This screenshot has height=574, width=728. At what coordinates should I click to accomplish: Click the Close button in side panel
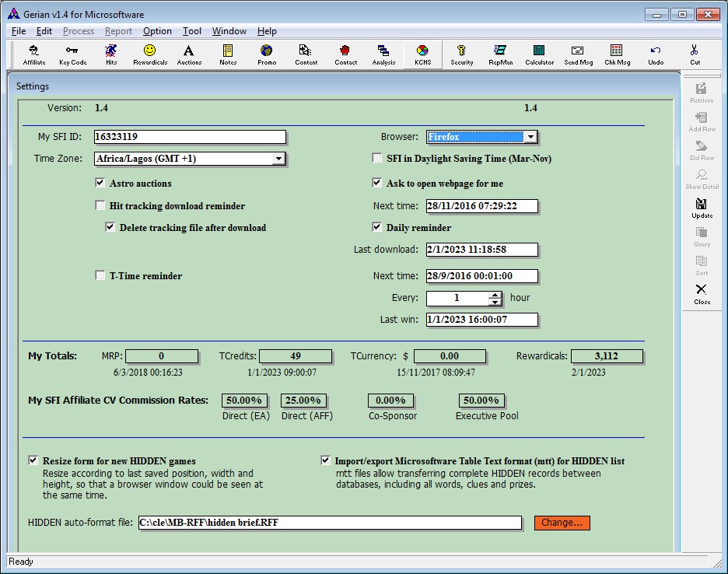[702, 294]
